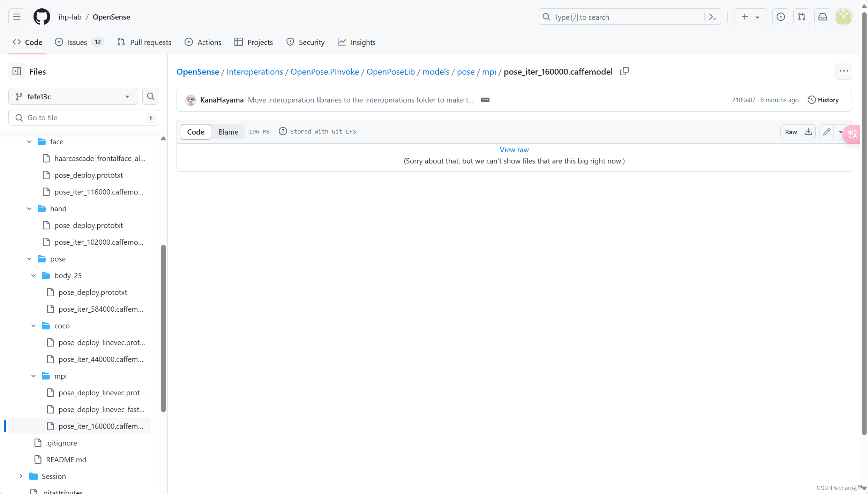Collapse the mpi folder in sidebar
Viewport: 868px width, 494px height.
point(33,376)
